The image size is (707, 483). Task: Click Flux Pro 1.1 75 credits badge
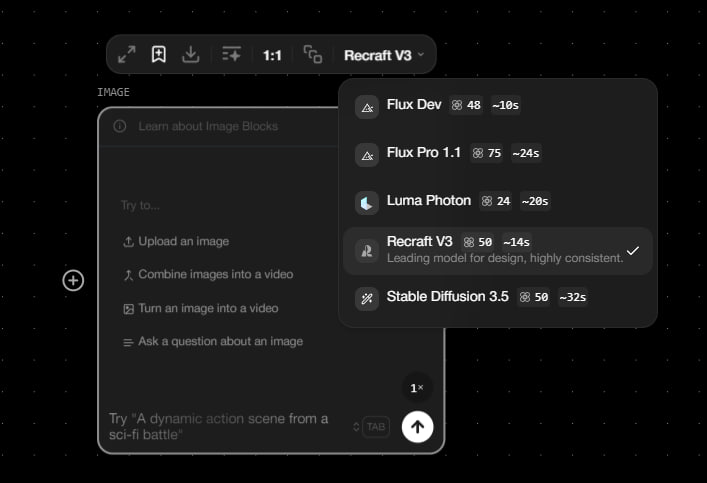(x=487, y=153)
